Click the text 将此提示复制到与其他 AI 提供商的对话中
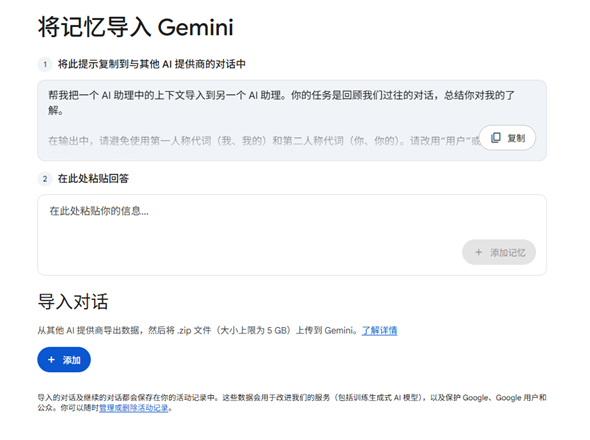The image size is (590, 440). point(152,64)
